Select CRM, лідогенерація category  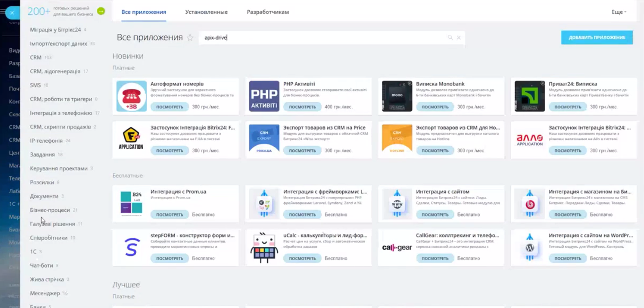tap(55, 71)
